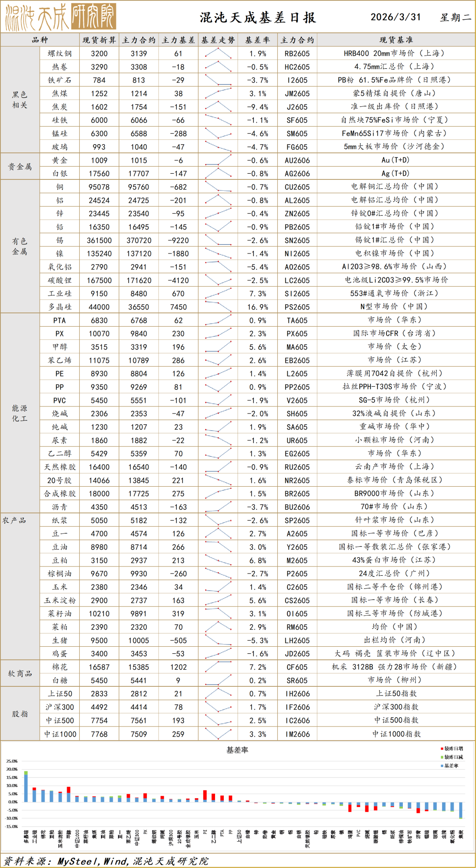This screenshot has width=476, height=868.
Task: Click the 现货折算 column header
Action: [x=99, y=40]
